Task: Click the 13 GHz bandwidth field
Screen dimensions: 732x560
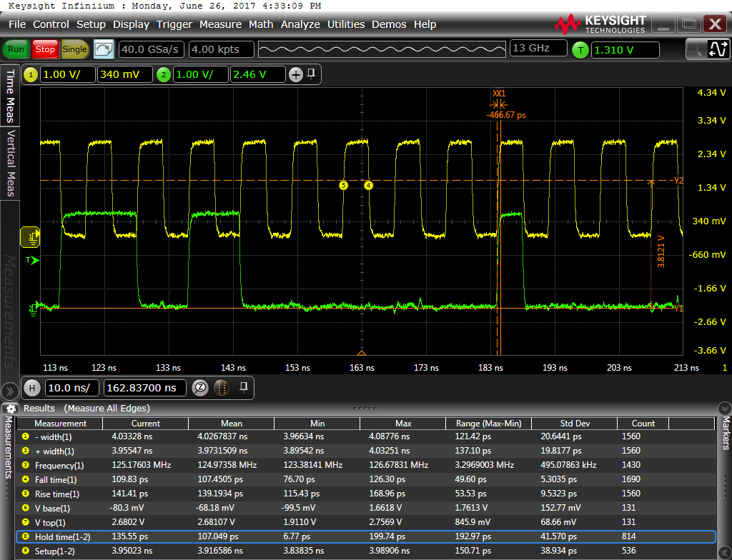Action: click(539, 49)
